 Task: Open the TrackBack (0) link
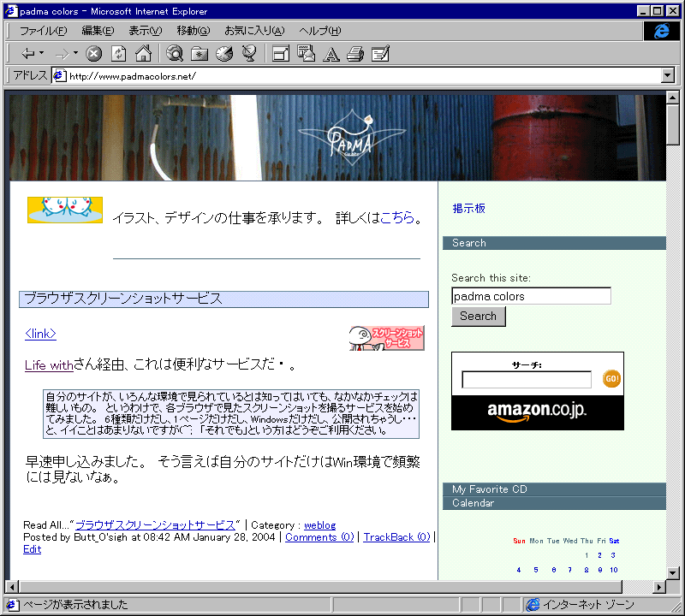pyautogui.click(x=396, y=537)
